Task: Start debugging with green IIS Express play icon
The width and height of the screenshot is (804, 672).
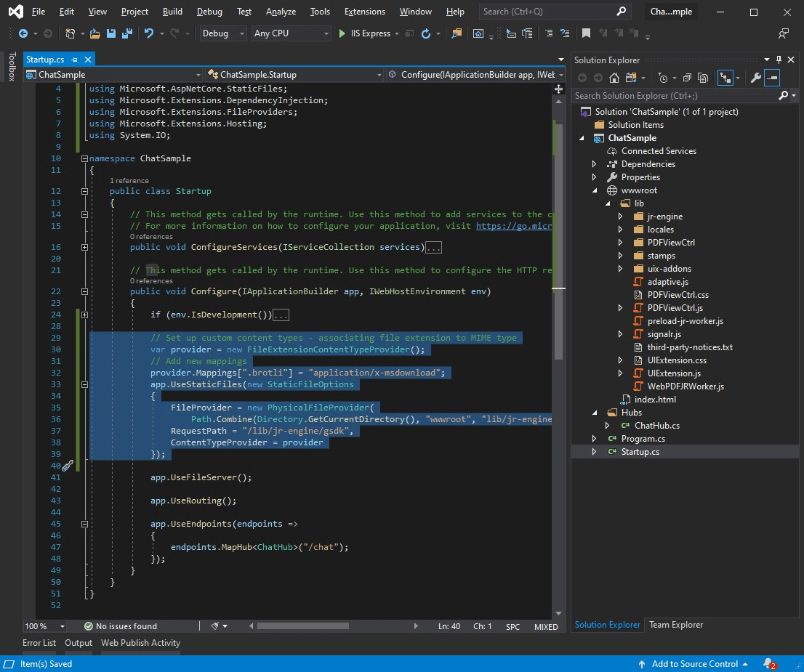Action: pos(342,33)
